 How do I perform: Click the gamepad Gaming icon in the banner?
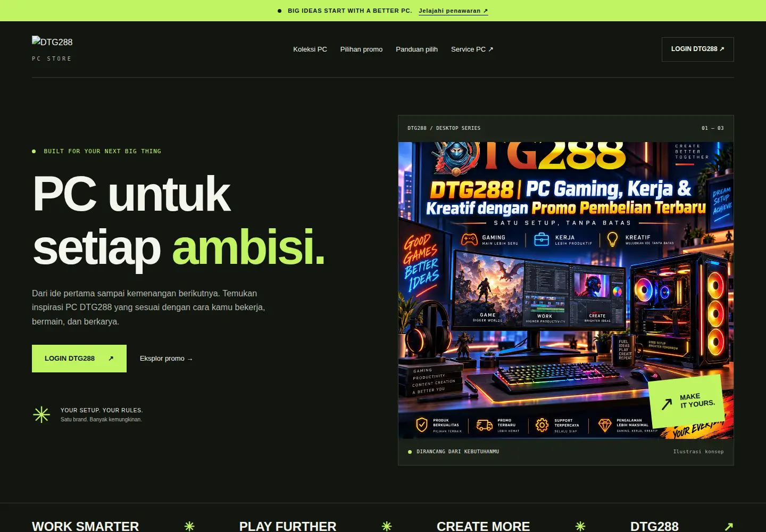(469, 239)
